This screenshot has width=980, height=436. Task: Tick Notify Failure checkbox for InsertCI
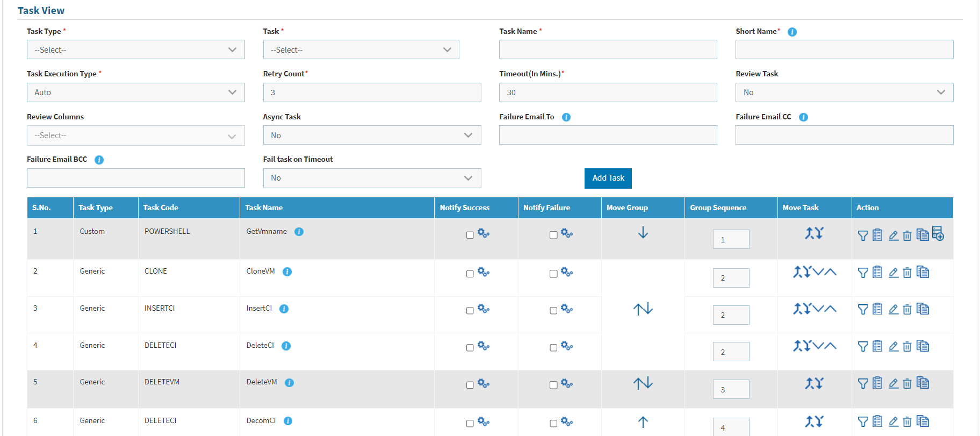[x=553, y=311]
